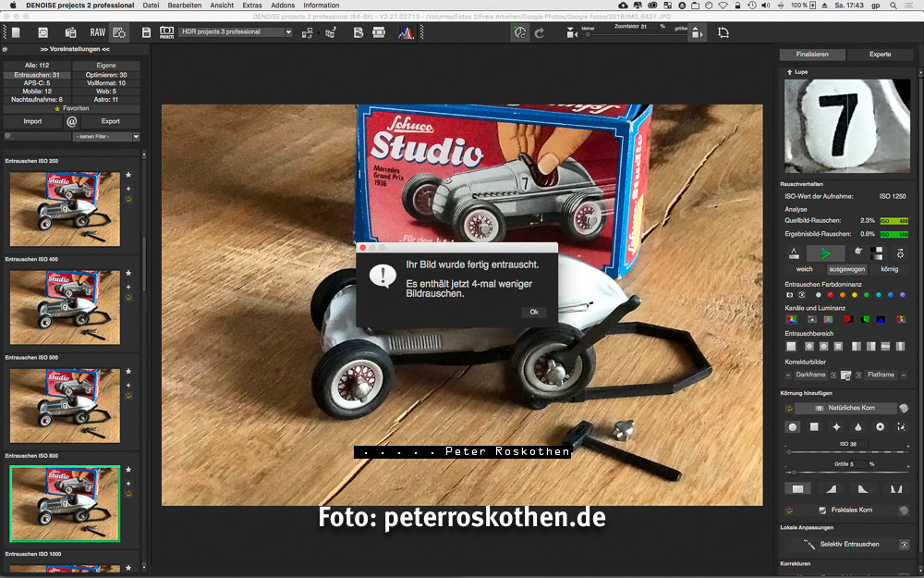Collapse the Lupe panel
This screenshot has height=578, width=924.
click(790, 72)
